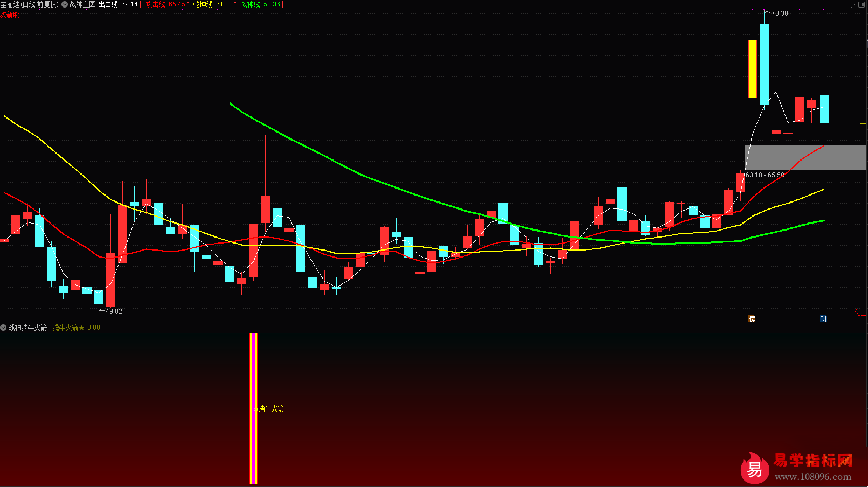Click the red 攻击线 legend label
This screenshot has width=868, height=487.
[166, 4]
